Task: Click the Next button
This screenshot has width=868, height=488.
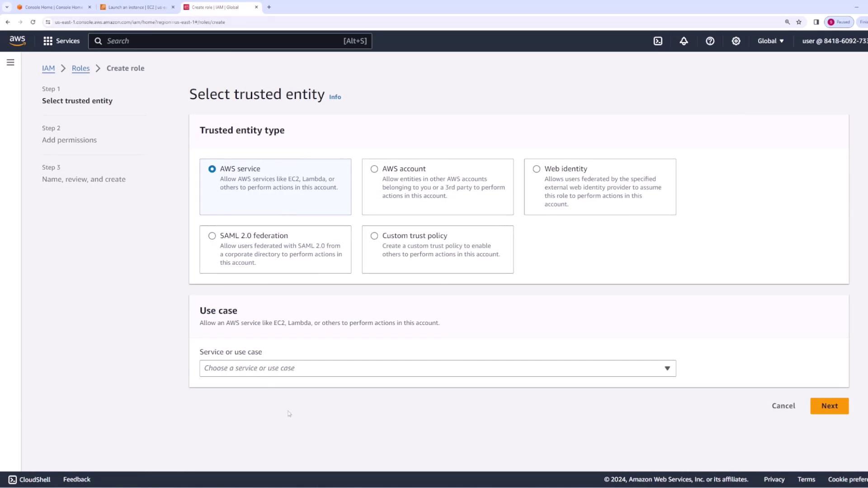Action: (x=829, y=406)
